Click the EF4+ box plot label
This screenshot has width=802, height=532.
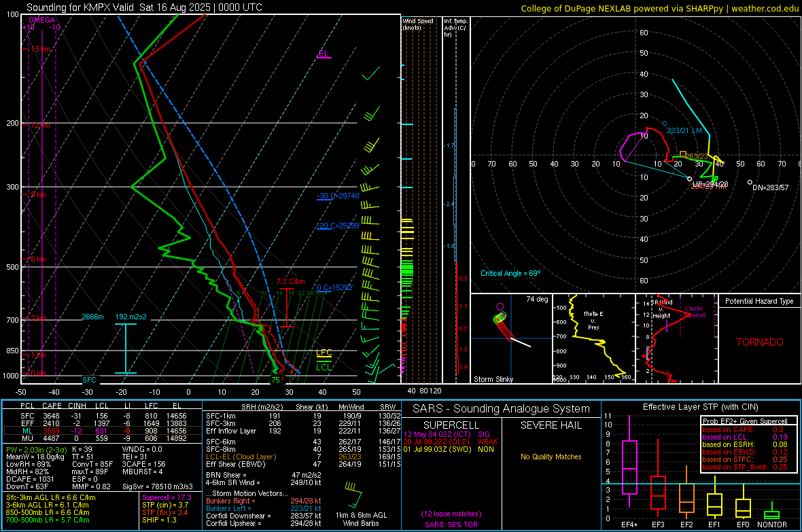pos(629,525)
